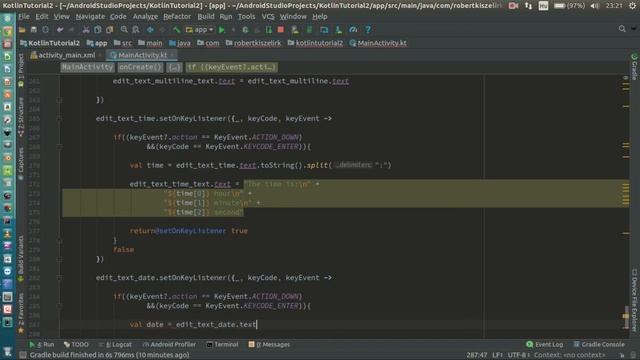The height and width of the screenshot is (360, 640).
Task: Click the Make Project hammer icon
Action: pos(176,30)
